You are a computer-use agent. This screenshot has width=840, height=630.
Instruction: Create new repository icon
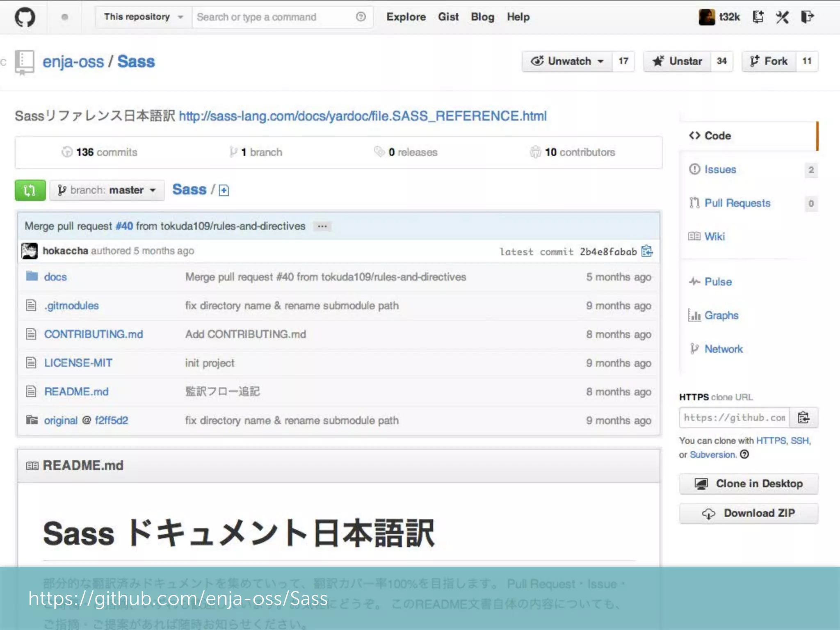pos(758,17)
